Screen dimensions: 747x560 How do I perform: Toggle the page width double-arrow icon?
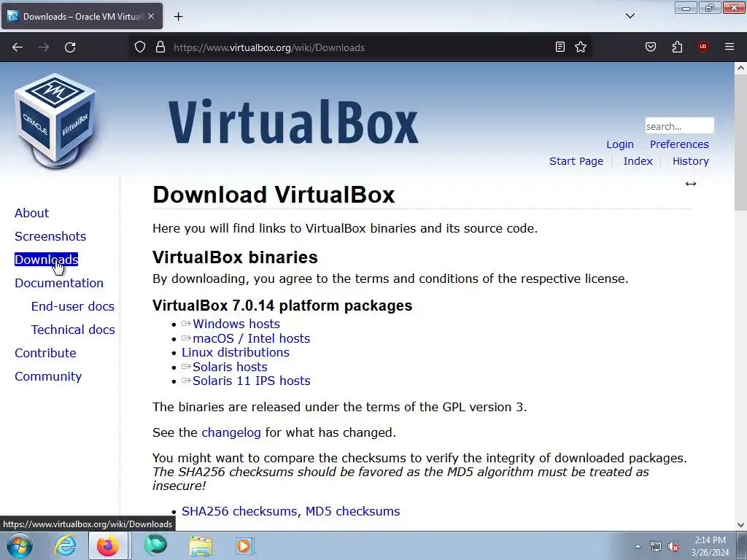pos(691,184)
